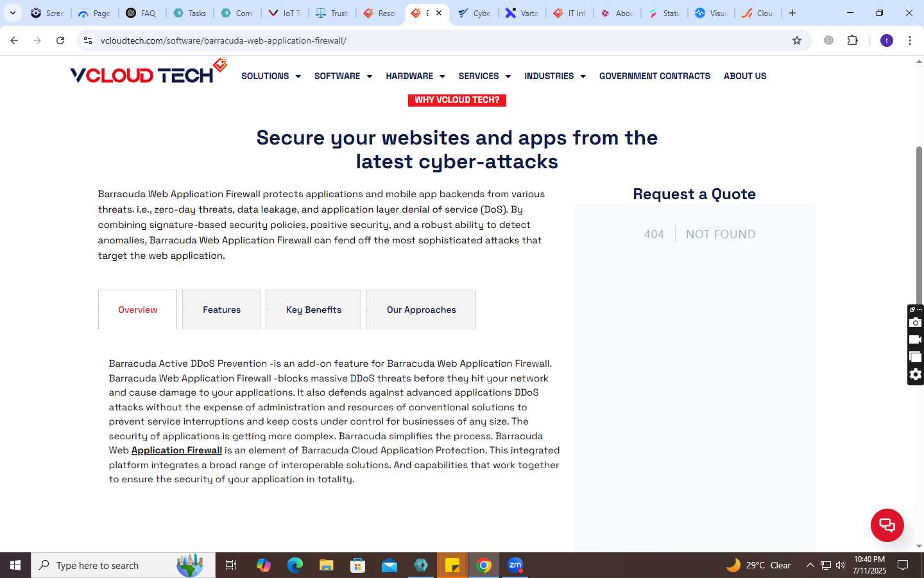This screenshot has width=924, height=578.
Task: Open ABOUT US page
Action: [745, 76]
